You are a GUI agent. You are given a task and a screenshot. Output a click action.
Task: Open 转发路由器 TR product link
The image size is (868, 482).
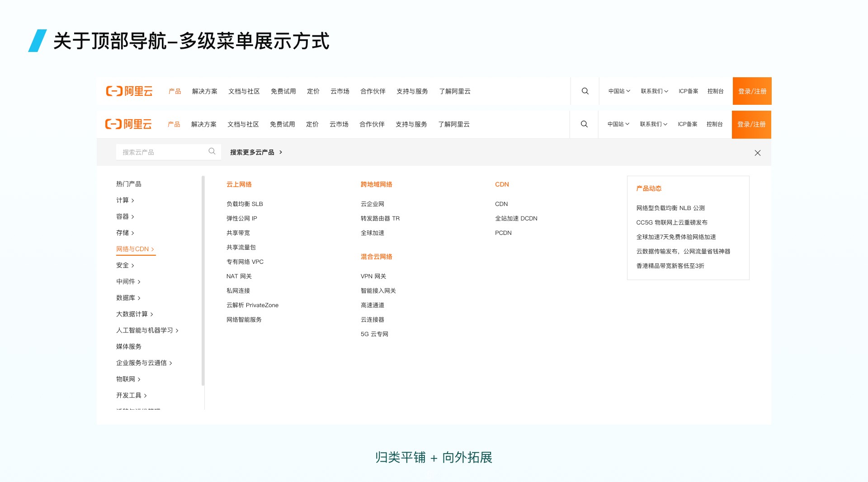pos(380,218)
